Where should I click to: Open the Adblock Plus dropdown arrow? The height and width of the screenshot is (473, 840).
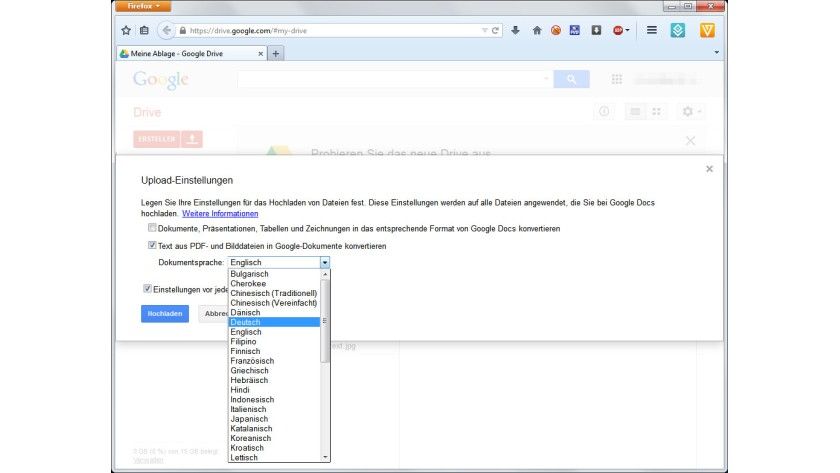tap(627, 31)
